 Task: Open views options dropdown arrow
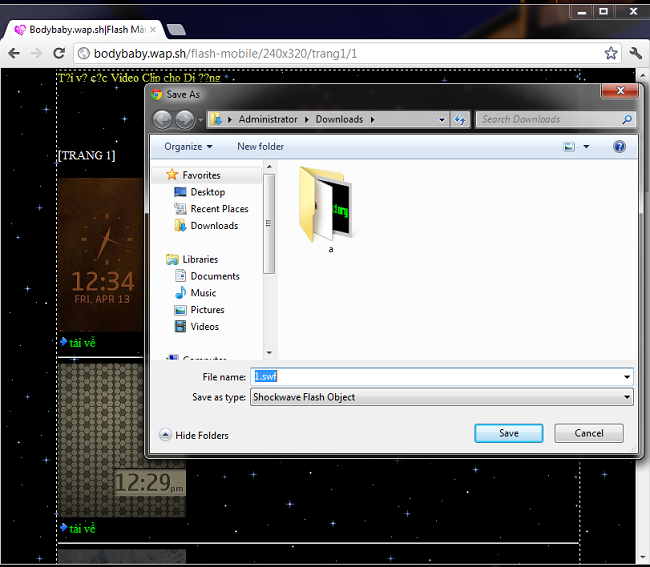(586, 146)
